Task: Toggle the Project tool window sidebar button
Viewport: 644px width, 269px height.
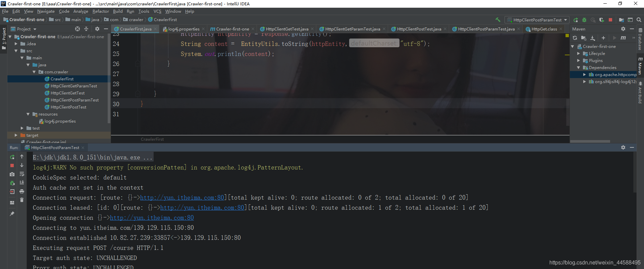Action: (4, 39)
